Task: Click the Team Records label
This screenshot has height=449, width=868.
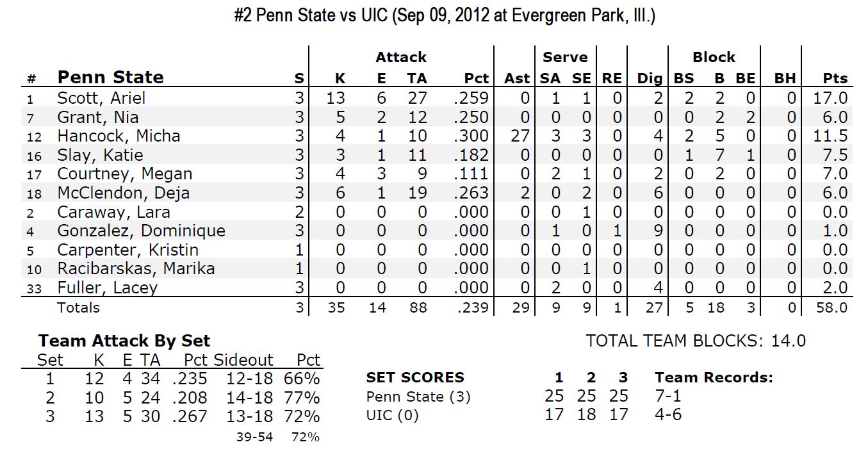Action: [714, 377]
